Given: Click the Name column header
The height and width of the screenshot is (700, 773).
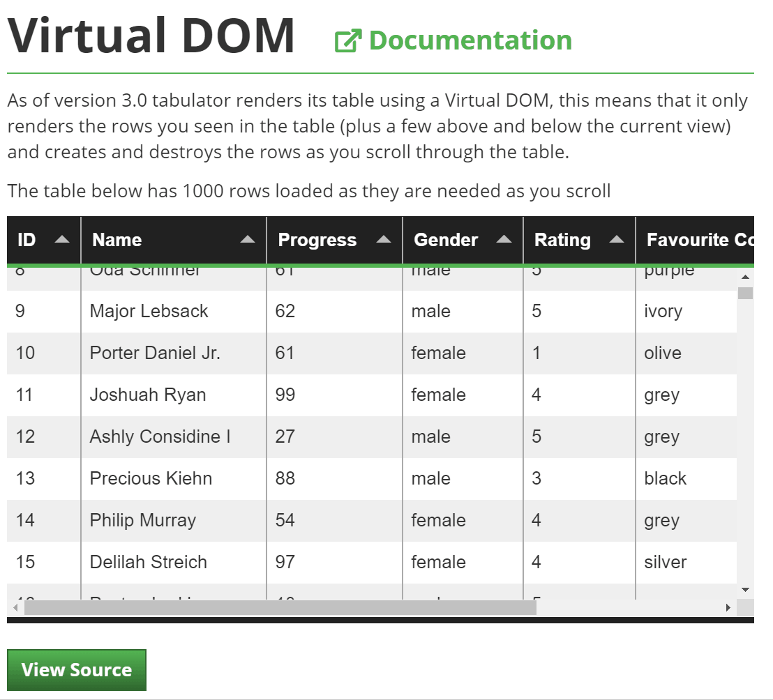Looking at the screenshot, I should [174, 240].
